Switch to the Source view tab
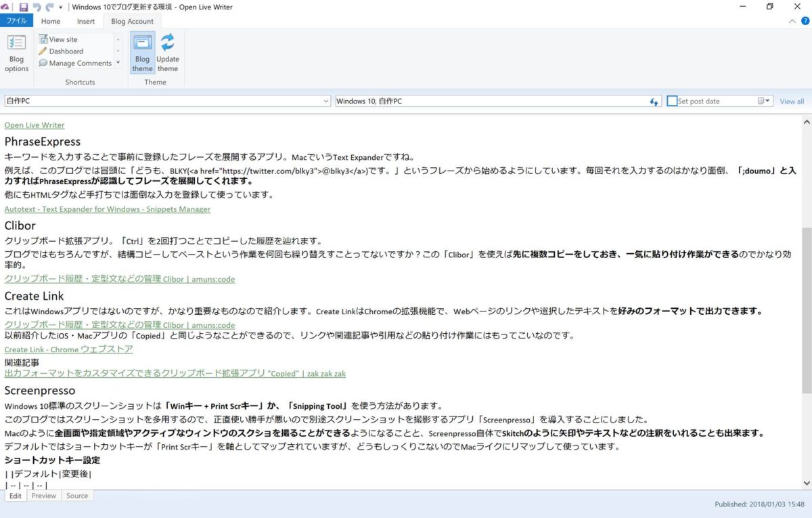Screen dimensions: 812x518 coord(77,496)
